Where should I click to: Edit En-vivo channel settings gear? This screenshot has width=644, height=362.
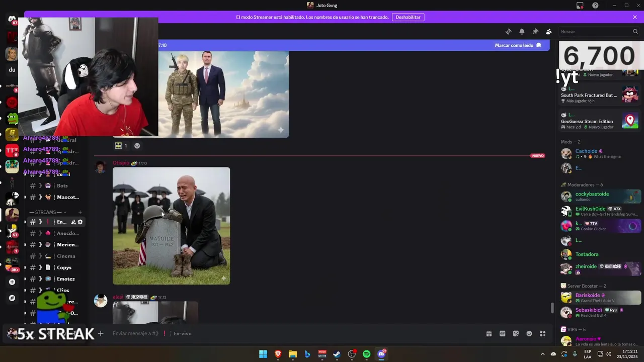pyautogui.click(x=80, y=222)
